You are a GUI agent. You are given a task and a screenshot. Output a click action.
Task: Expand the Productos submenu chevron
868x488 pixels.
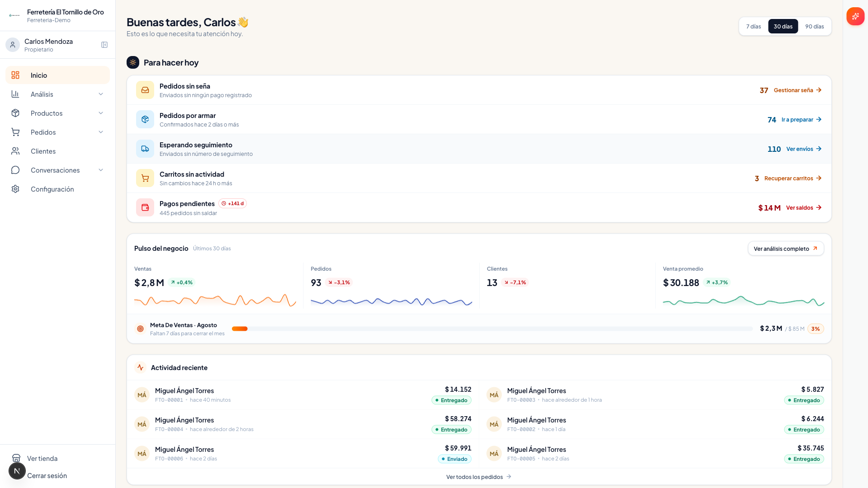point(101,113)
